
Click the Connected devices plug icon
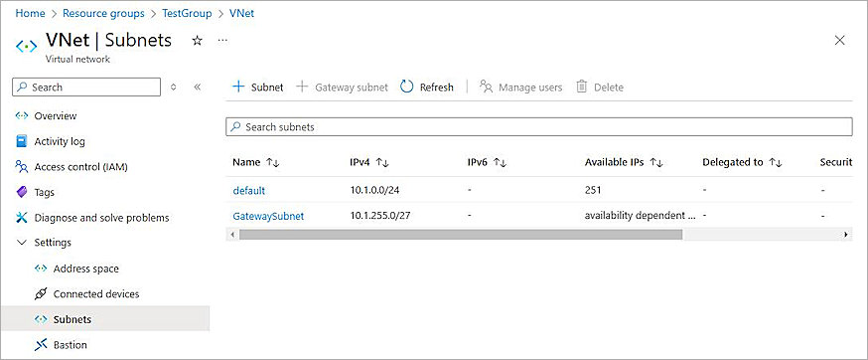coord(41,294)
